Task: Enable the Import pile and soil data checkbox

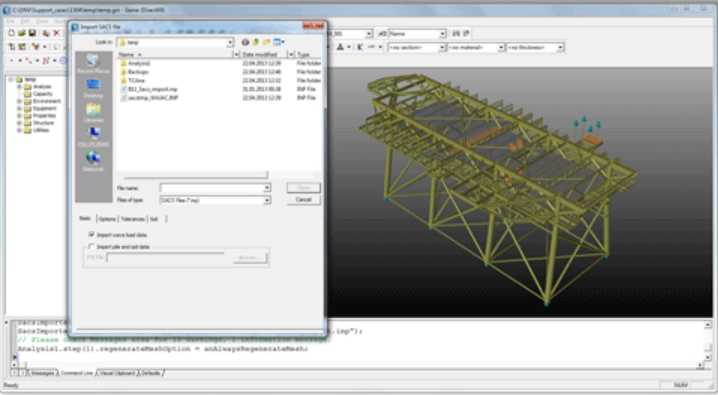Action: click(x=92, y=247)
